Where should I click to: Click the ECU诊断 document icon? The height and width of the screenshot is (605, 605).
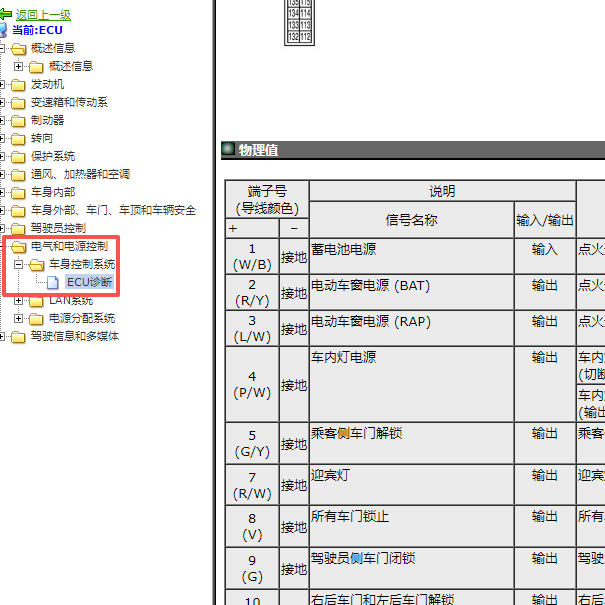click(53, 282)
